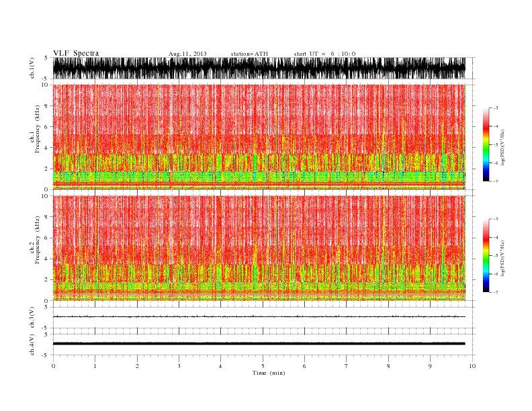Click the time axis '10' tick label
Viewport: 532px width, 411px height.
[x=472, y=366]
